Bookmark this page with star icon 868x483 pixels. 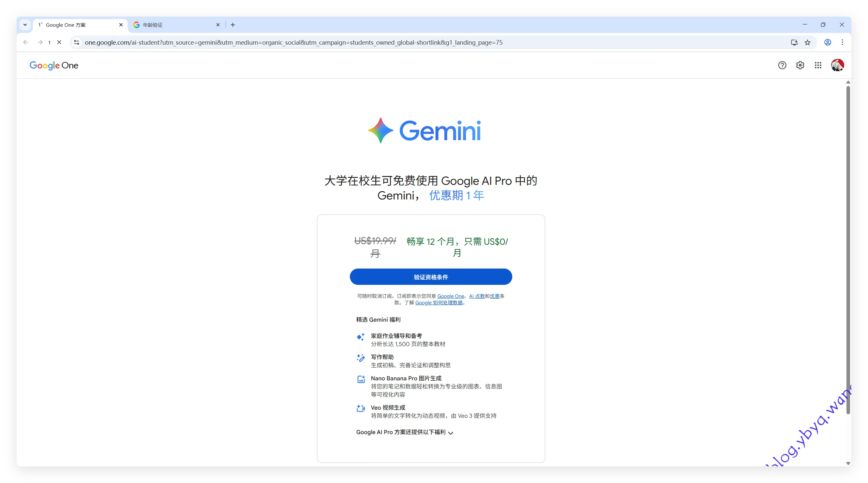[807, 42]
